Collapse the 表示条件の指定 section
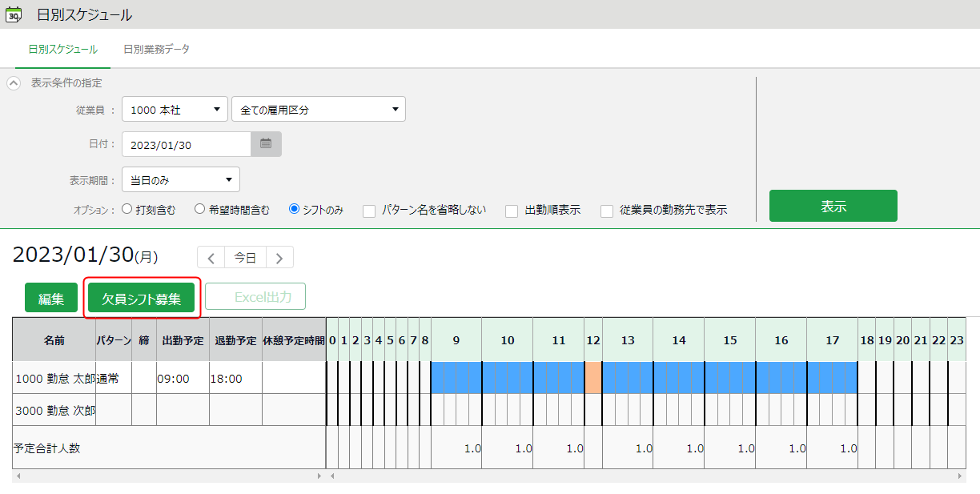The image size is (980, 494). (x=14, y=83)
